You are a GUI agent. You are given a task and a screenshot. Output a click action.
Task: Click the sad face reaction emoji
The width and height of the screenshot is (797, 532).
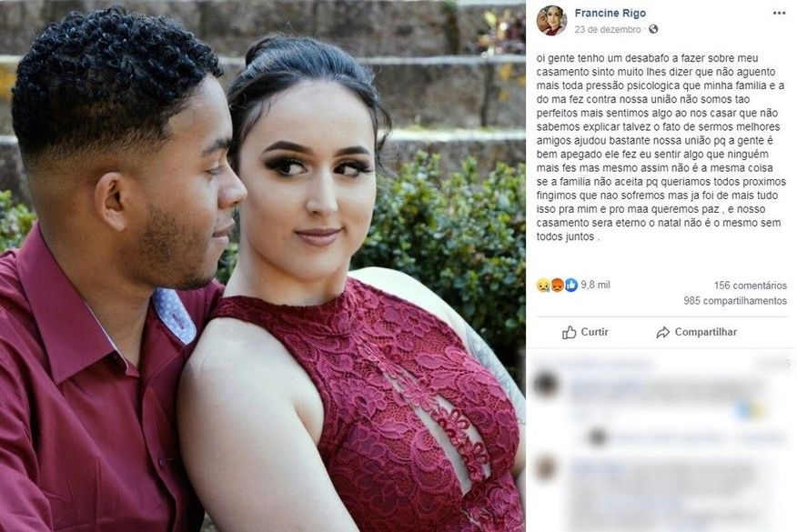click(x=543, y=285)
